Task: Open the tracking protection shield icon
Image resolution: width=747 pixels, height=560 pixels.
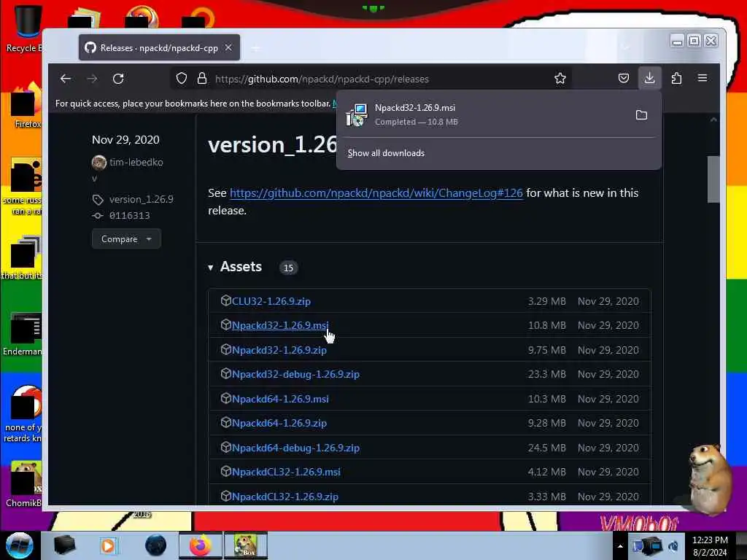Action: click(x=182, y=79)
